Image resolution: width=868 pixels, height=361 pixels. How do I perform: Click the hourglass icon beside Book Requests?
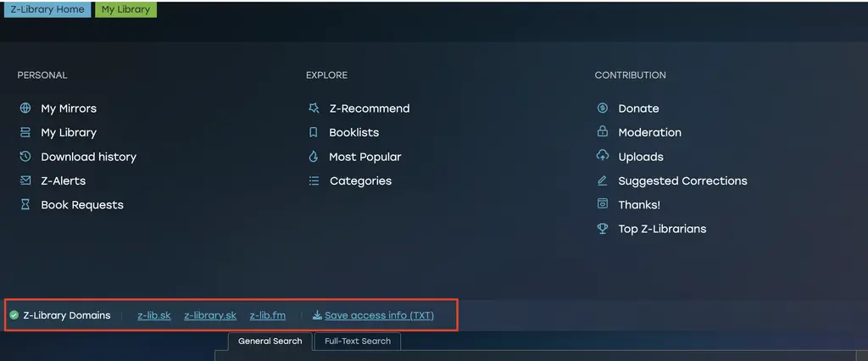click(25, 205)
